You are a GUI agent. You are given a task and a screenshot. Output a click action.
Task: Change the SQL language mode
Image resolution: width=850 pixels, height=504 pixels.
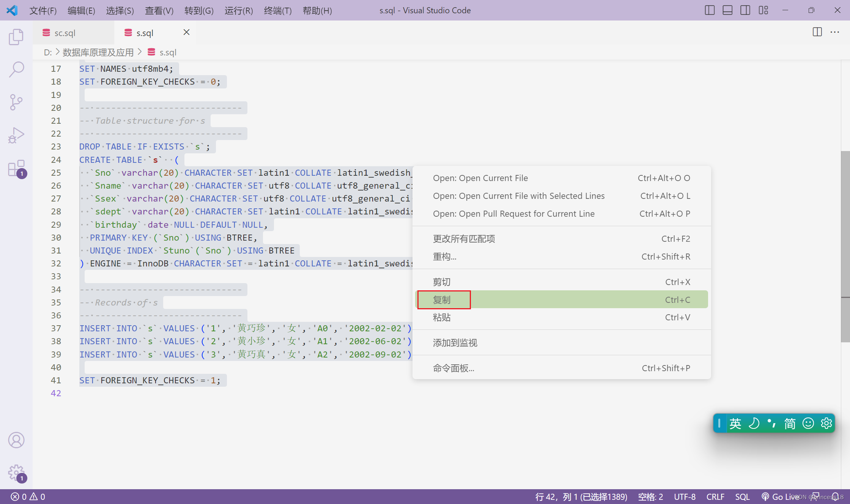click(742, 496)
